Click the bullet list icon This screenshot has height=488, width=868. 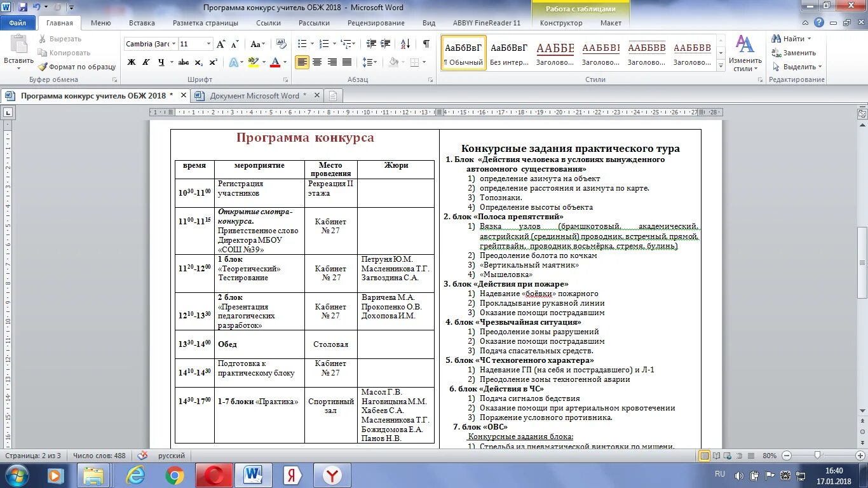[302, 44]
